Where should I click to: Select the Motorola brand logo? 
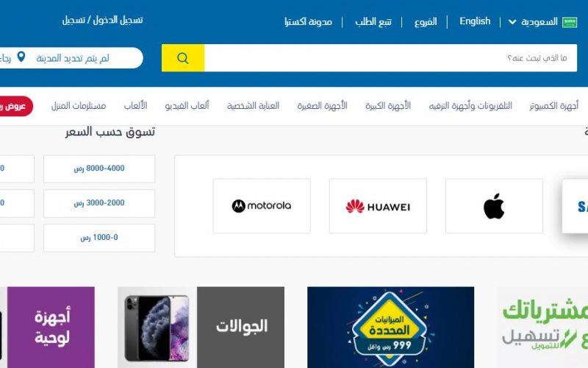tap(262, 206)
